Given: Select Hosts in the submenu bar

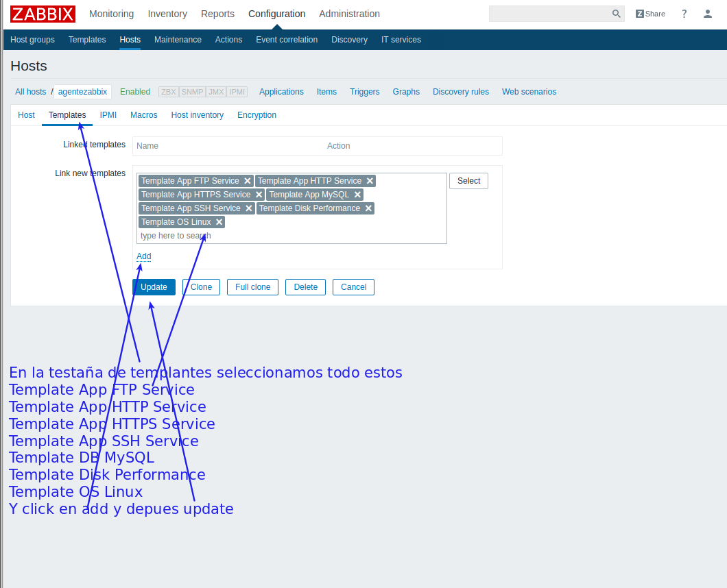Looking at the screenshot, I should [130, 40].
